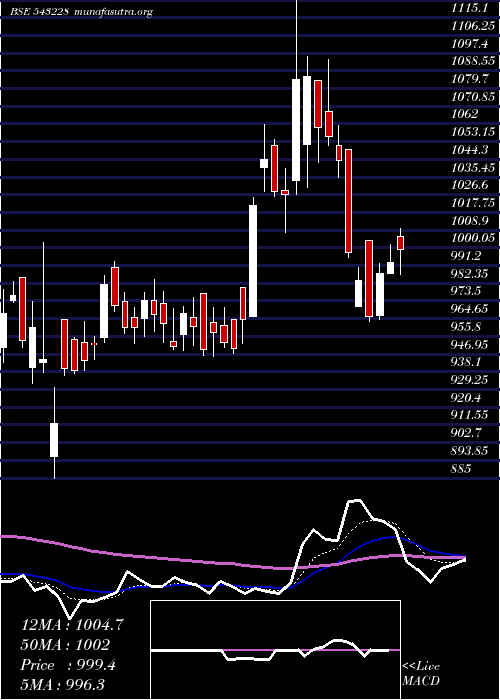Click the 1097.4 price axis label

pyautogui.click(x=469, y=44)
